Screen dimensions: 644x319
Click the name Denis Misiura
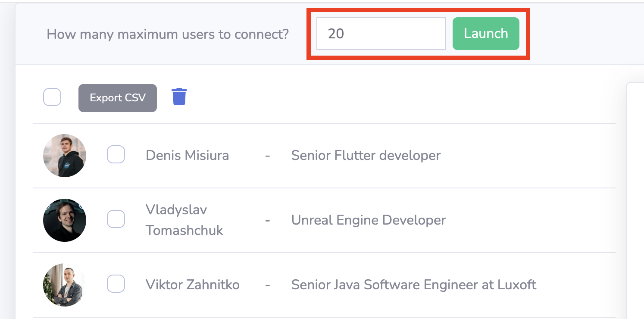pos(188,155)
